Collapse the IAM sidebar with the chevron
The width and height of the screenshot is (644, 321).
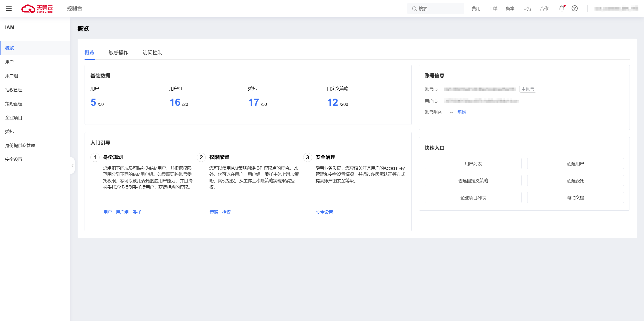[73, 166]
